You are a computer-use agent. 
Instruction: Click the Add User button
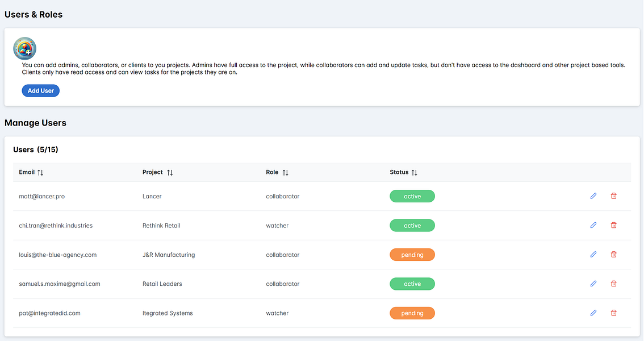(40, 91)
